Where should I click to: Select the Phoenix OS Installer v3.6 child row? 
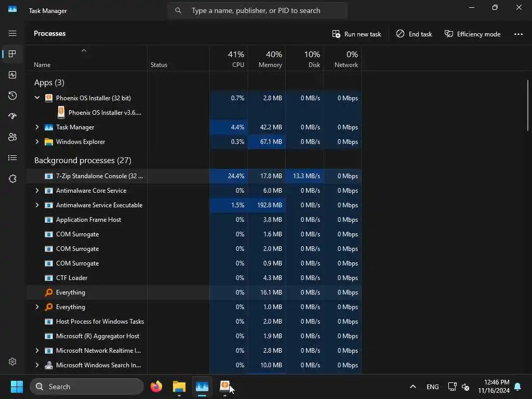click(x=194, y=113)
